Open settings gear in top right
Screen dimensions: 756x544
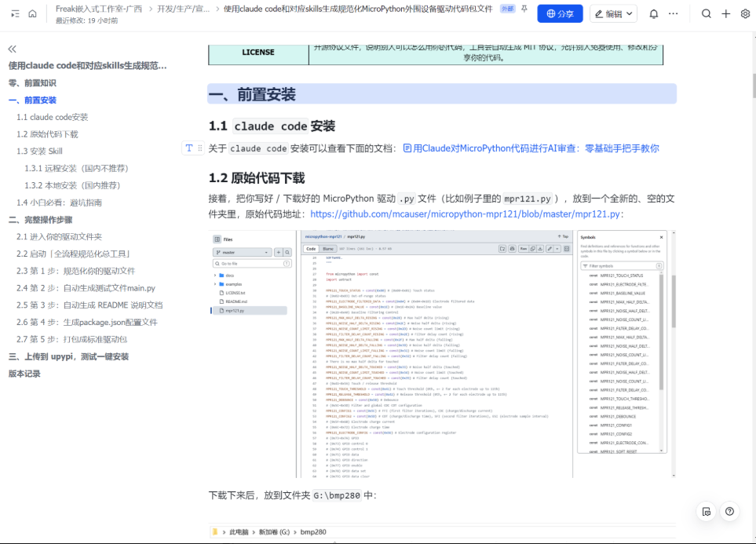(745, 14)
